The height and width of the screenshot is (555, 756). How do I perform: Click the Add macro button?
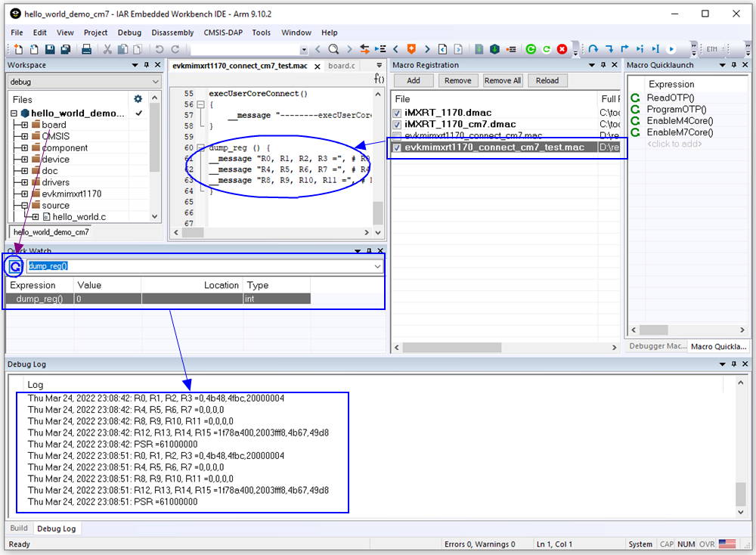pos(414,80)
